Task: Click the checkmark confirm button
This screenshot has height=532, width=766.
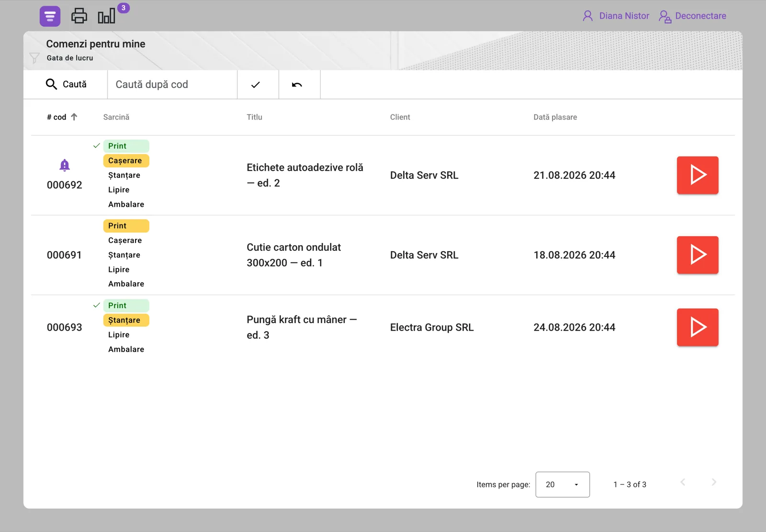Action: pyautogui.click(x=256, y=85)
